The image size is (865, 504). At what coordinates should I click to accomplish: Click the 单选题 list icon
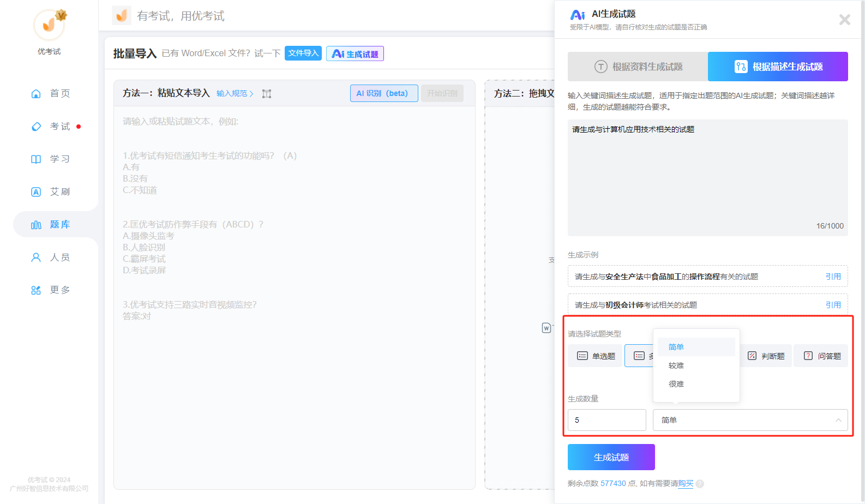582,356
